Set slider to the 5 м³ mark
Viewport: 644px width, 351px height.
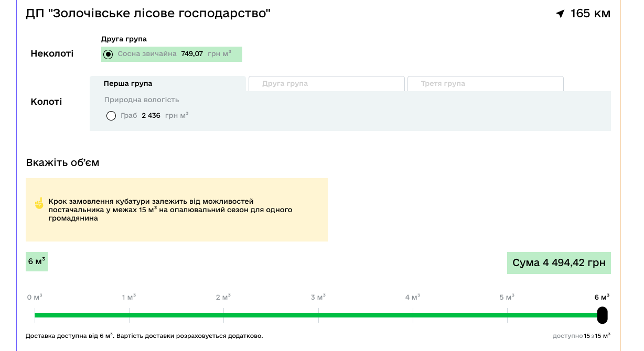coord(507,315)
